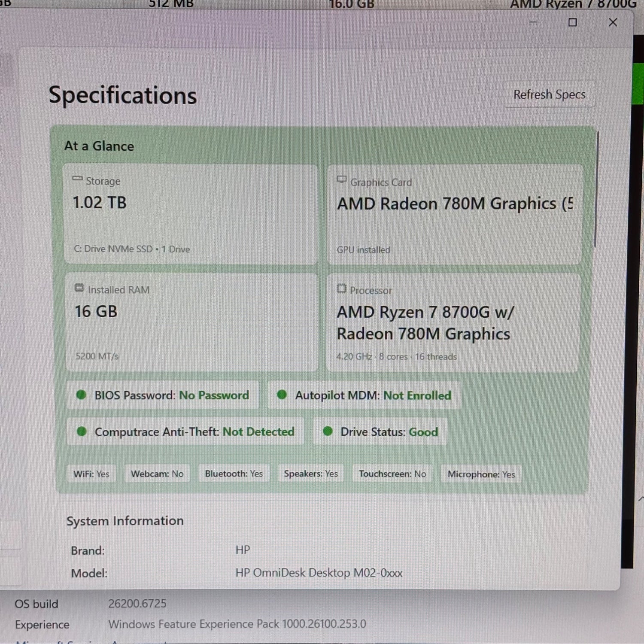The height and width of the screenshot is (644, 644).
Task: Click the Webcam: No chip
Action: coord(157,474)
